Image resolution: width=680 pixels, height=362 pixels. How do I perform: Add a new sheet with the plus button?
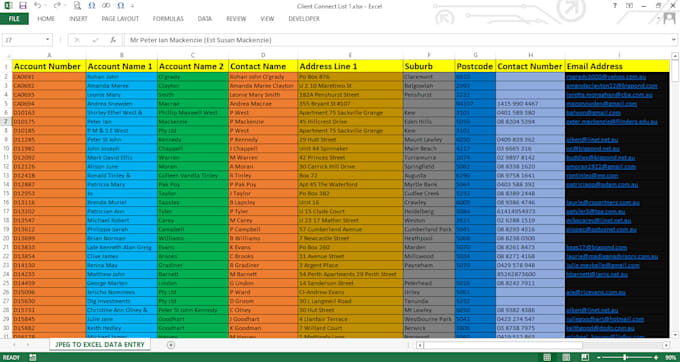[171, 345]
